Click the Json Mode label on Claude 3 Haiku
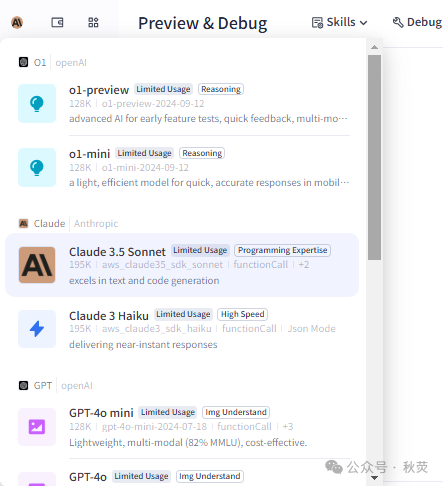Screen dimensions: 443x486 pyautogui.click(x=312, y=329)
